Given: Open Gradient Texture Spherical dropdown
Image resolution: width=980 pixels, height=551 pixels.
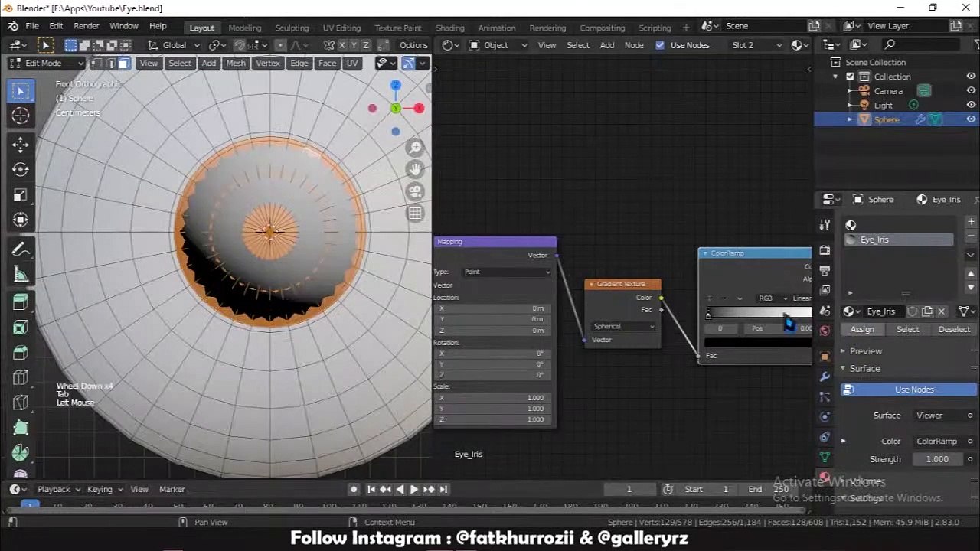Looking at the screenshot, I should coord(623,327).
